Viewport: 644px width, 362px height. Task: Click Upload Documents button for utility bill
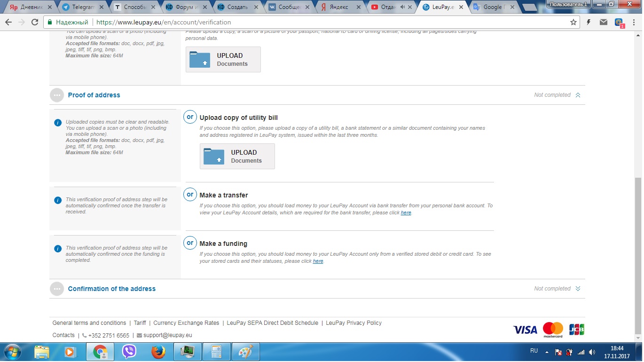click(x=237, y=156)
